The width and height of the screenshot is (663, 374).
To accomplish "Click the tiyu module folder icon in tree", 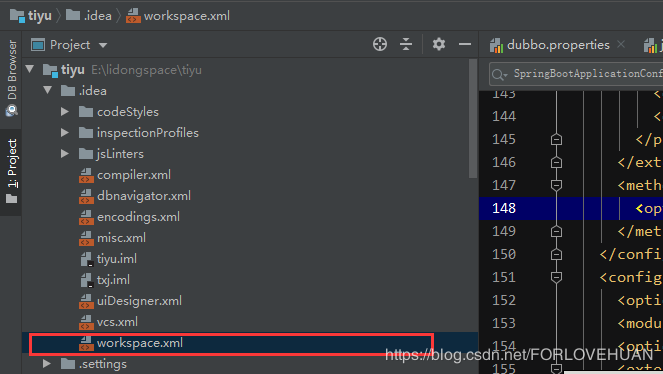I will tap(50, 70).
